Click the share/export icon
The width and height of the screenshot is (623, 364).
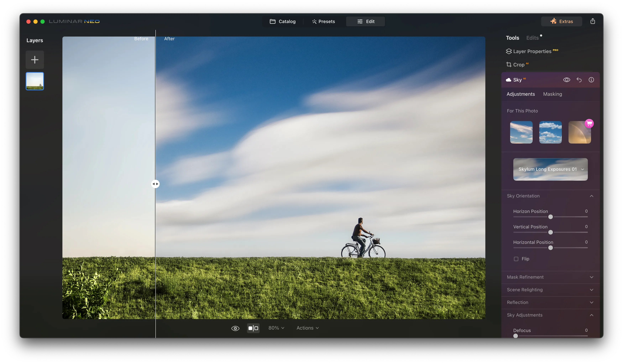593,21
